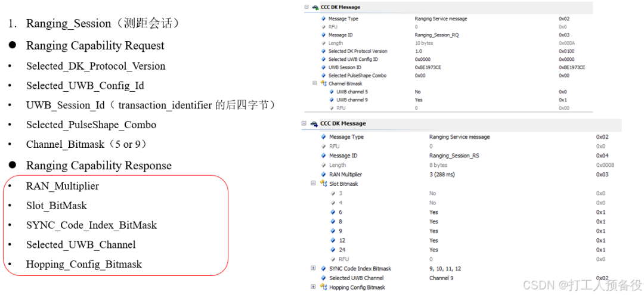Image resolution: width=644 pixels, height=295 pixels.
Task: Collapse the Channel Bitmask tree node
Action: pyautogui.click(x=315, y=83)
